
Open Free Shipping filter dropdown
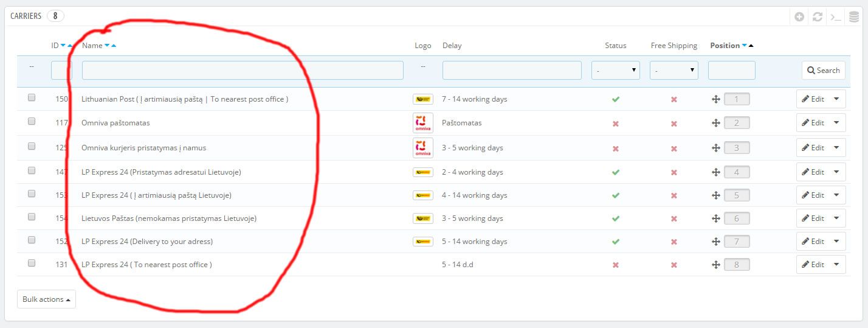click(x=674, y=71)
